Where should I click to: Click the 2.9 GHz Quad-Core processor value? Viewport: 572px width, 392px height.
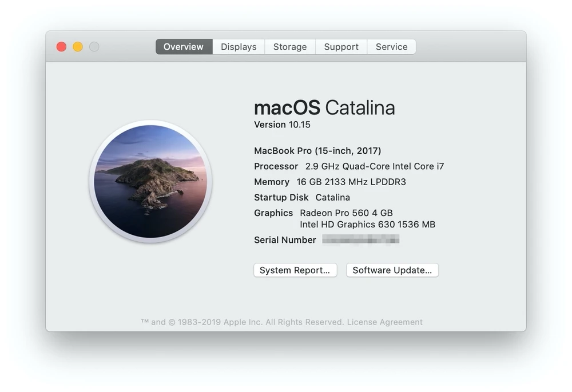[x=375, y=166]
